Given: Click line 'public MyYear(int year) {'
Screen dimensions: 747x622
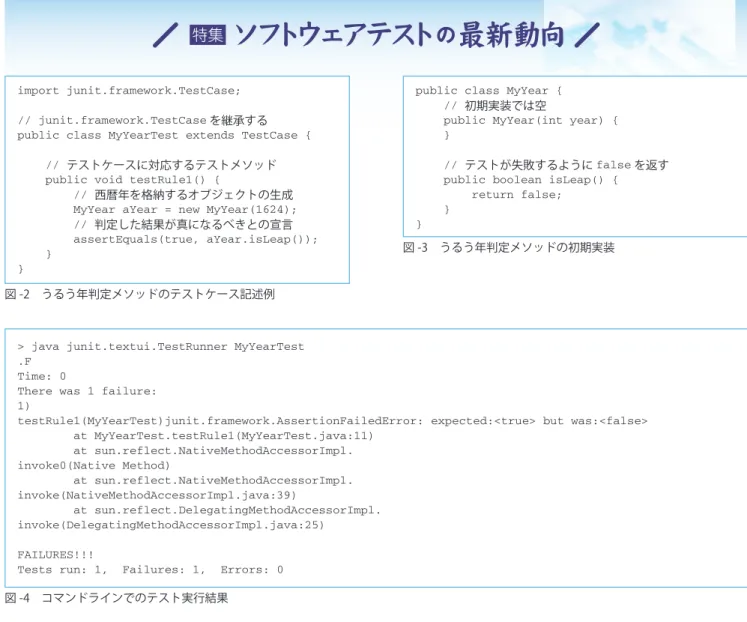Looking at the screenshot, I should point(531,120).
